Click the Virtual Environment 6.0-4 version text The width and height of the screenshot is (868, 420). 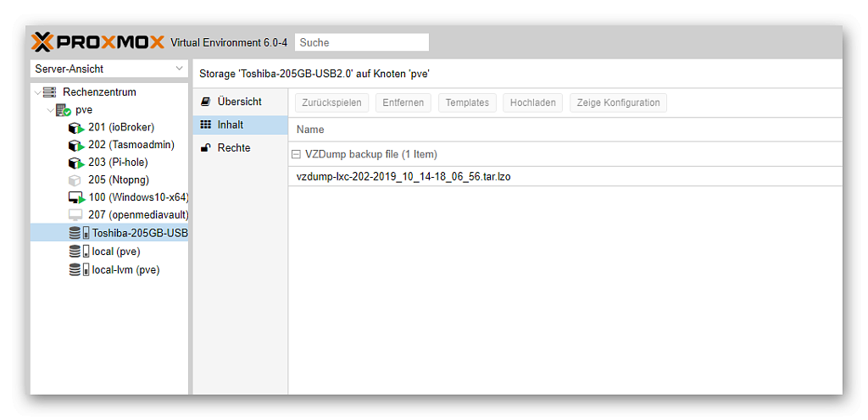pyautogui.click(x=229, y=42)
